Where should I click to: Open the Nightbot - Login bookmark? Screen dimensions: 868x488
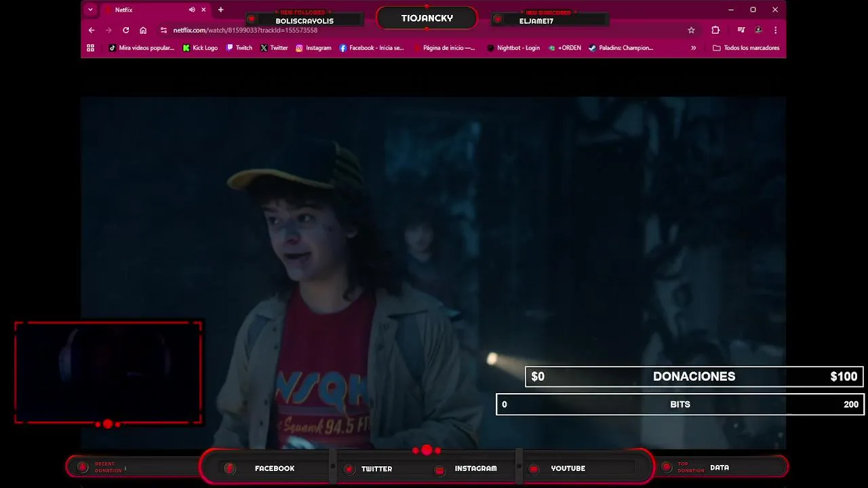coord(513,48)
